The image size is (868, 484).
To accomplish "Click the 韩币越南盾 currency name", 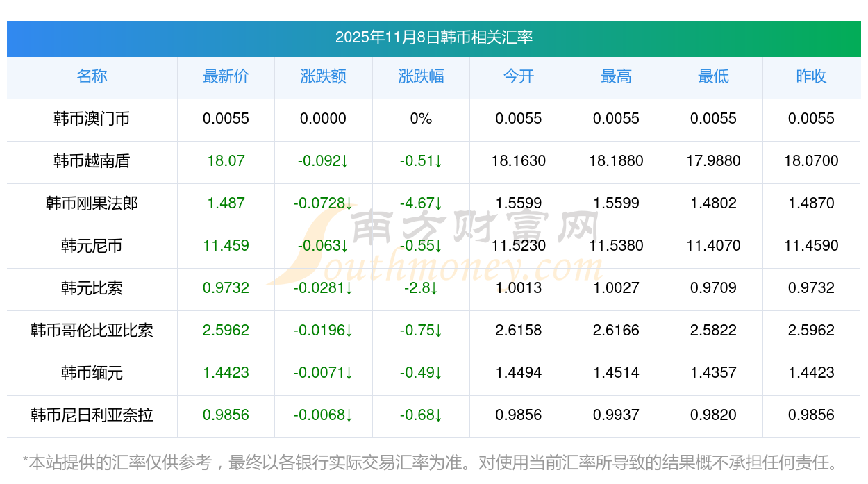I will (x=92, y=161).
